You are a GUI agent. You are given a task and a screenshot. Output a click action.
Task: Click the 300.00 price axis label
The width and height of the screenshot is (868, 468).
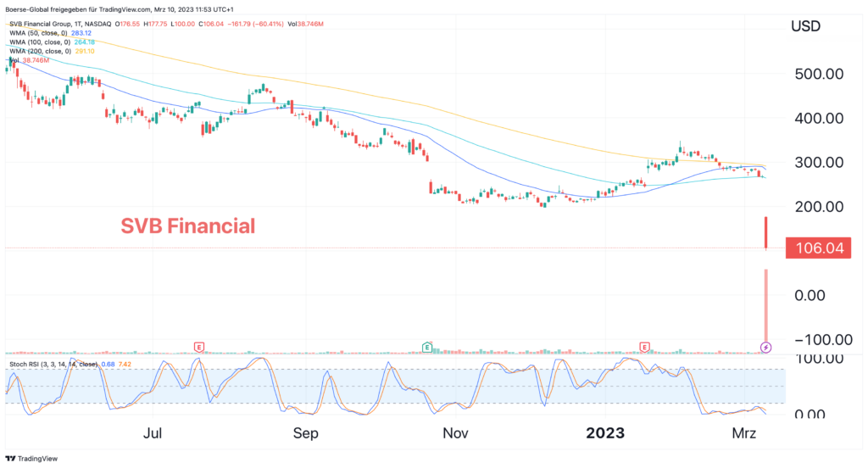[819, 162]
